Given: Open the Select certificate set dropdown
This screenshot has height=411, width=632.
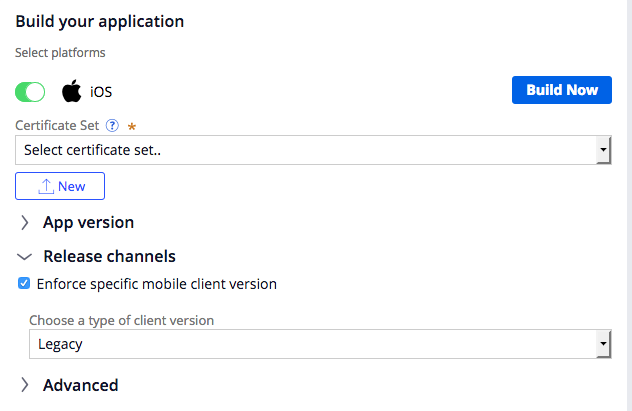Looking at the screenshot, I should [x=313, y=150].
